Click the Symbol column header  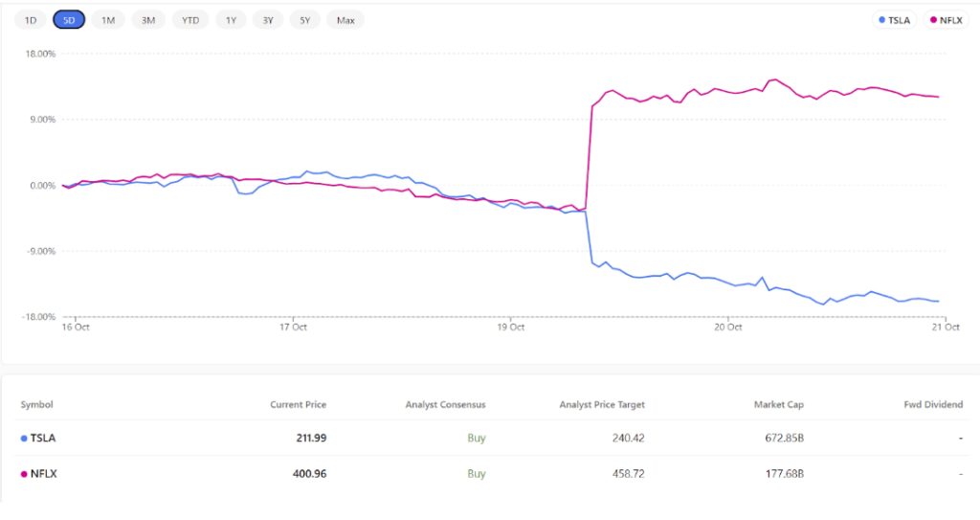point(37,404)
